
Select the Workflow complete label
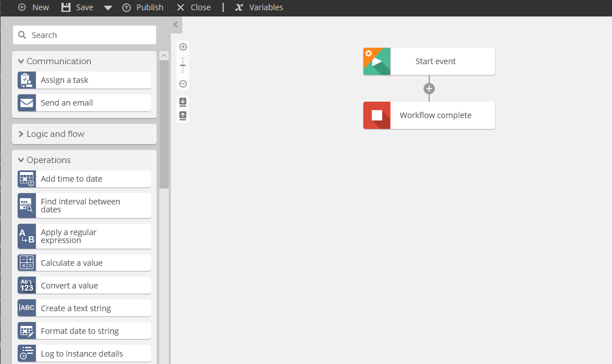pos(435,115)
